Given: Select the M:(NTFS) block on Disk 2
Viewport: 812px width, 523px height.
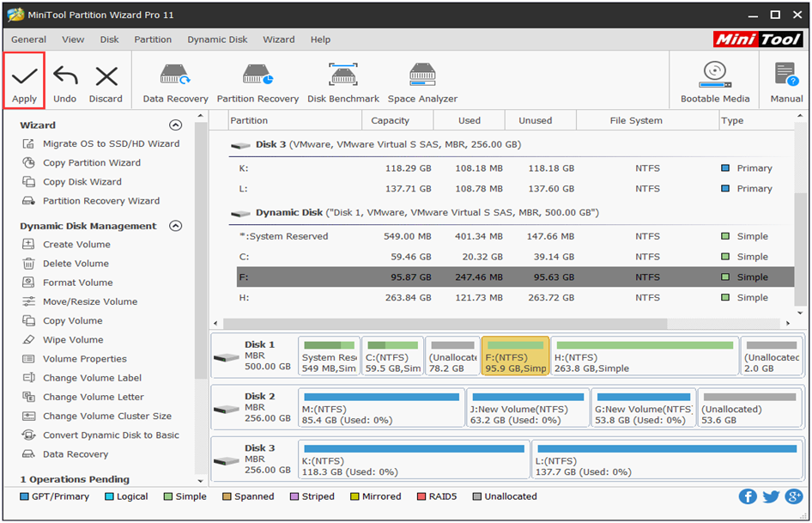Looking at the screenshot, I should pyautogui.click(x=382, y=407).
